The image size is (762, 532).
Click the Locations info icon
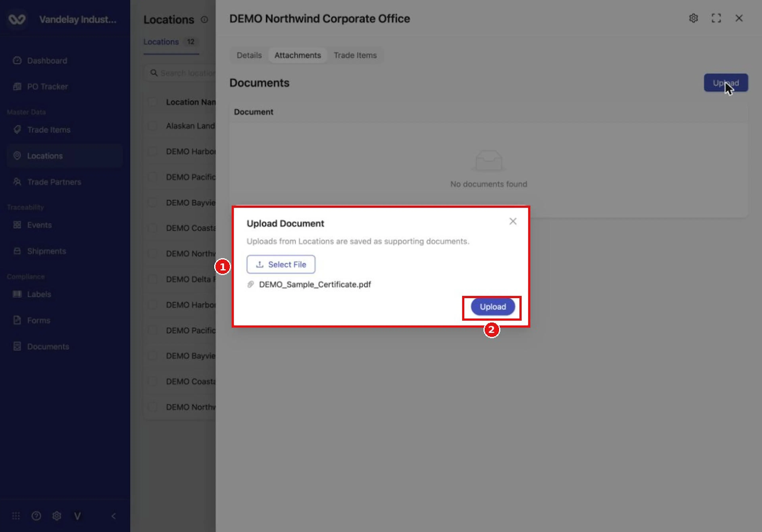point(204,20)
